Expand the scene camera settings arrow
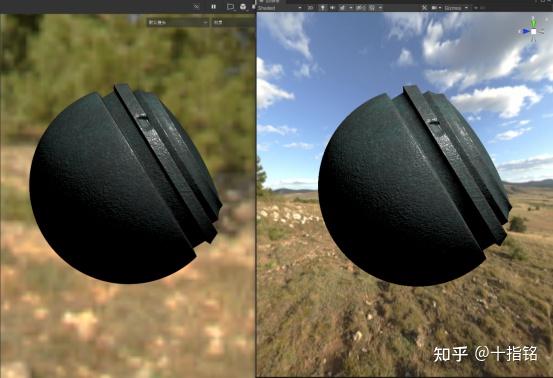The image size is (553, 378). click(x=440, y=8)
